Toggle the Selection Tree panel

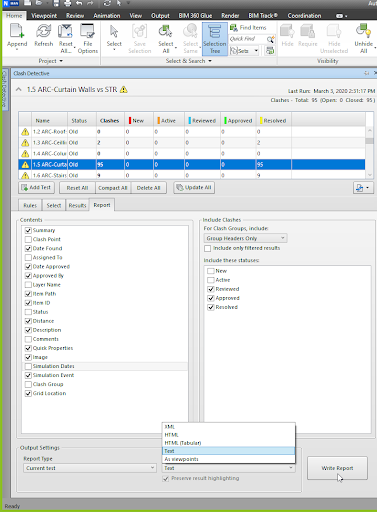click(x=215, y=39)
